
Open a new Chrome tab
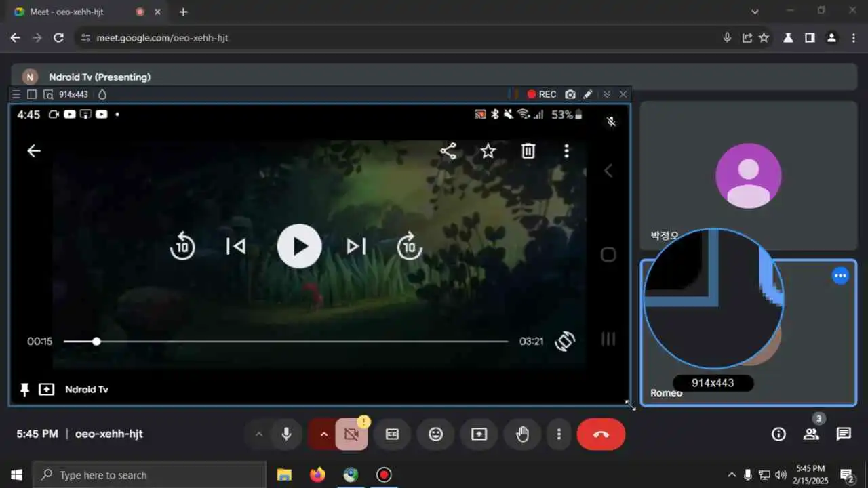183,12
